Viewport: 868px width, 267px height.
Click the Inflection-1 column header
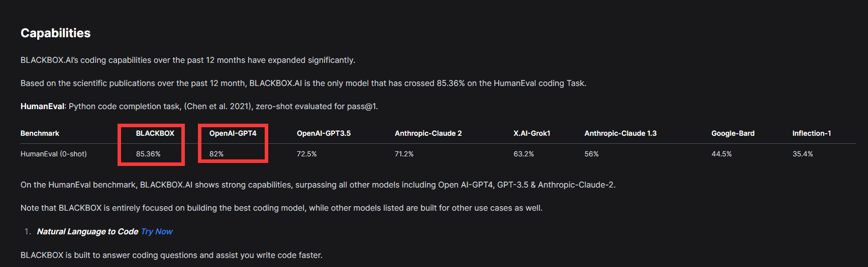point(811,133)
